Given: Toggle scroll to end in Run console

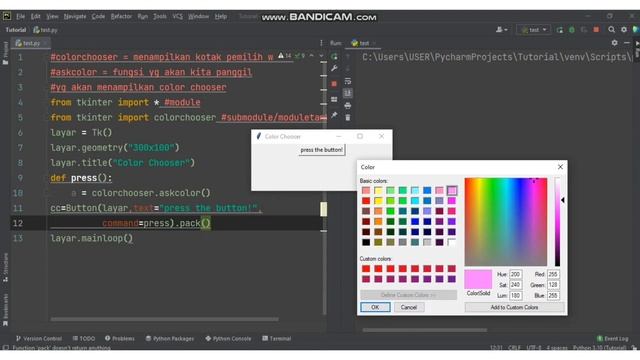Looking at the screenshot, I should point(348,93).
